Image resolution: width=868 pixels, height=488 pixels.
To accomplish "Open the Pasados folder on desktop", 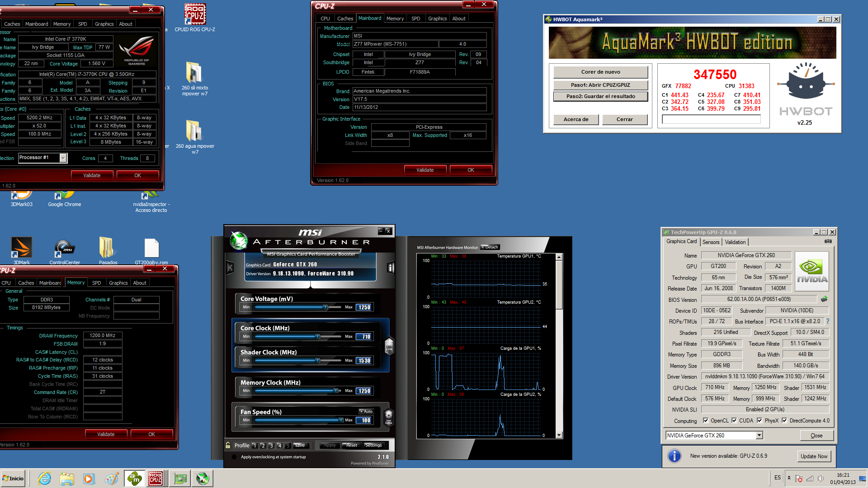I will [108, 250].
